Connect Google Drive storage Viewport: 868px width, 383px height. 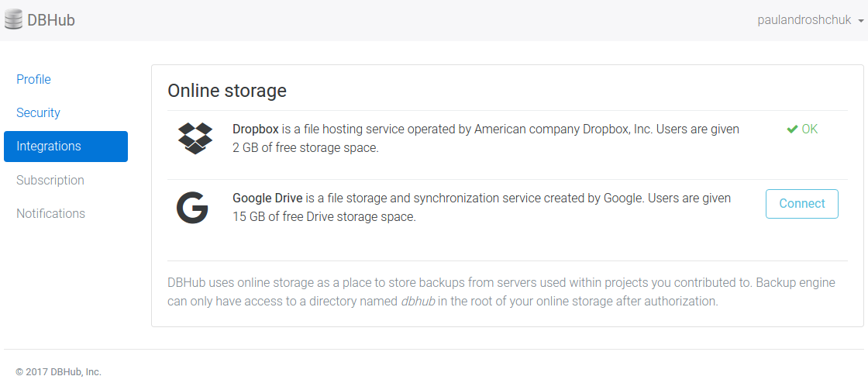pyautogui.click(x=801, y=203)
